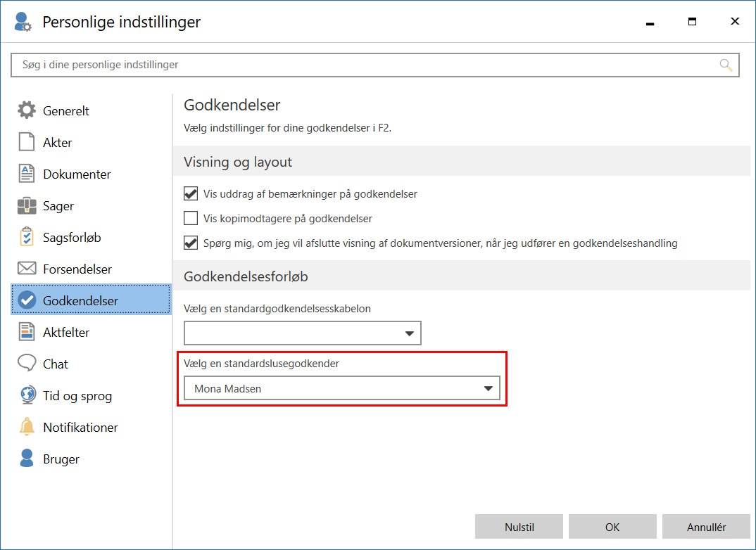The width and height of the screenshot is (756, 550).
Task: Click the search magnifier icon
Action: tap(726, 65)
